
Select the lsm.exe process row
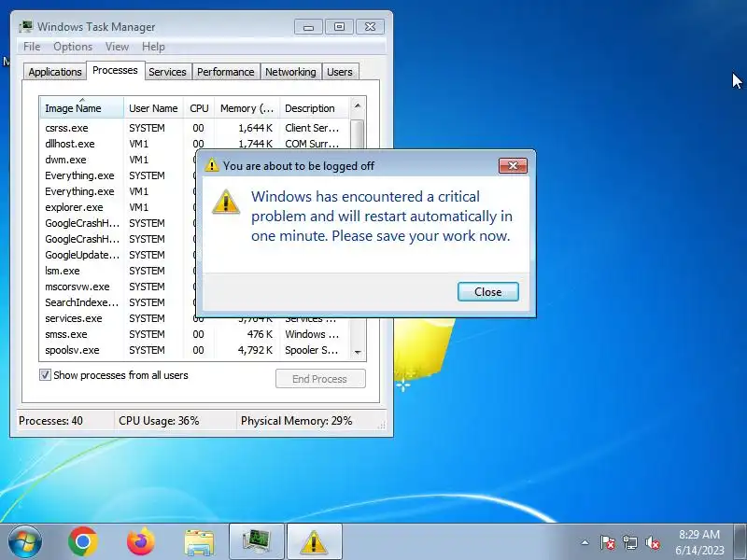tap(118, 271)
